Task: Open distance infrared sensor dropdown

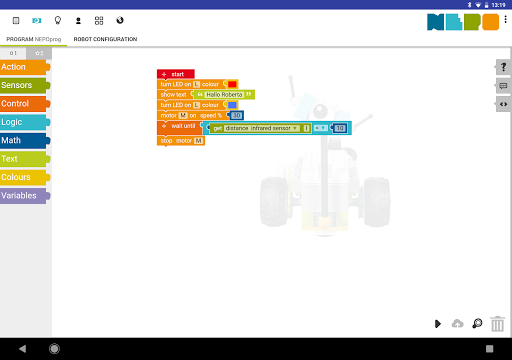Action: (261, 128)
